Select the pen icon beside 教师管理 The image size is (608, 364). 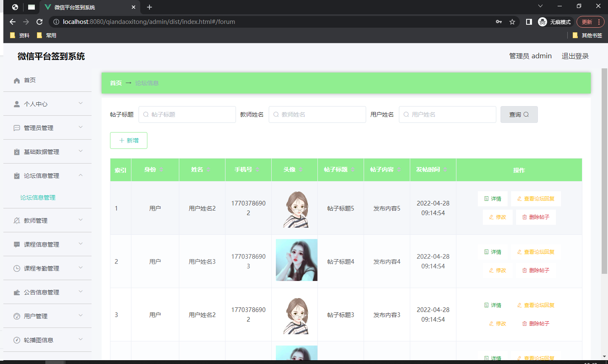tap(16, 220)
